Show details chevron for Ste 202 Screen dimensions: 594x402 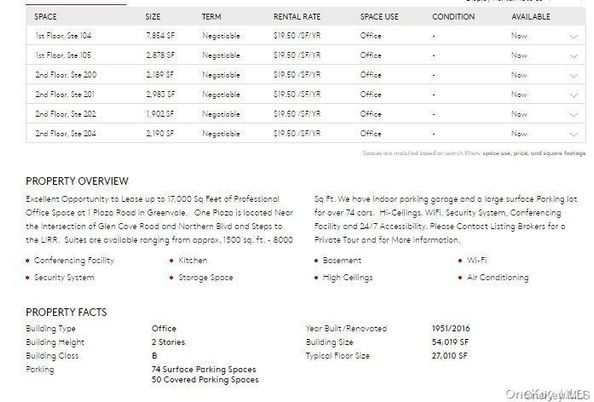click(x=574, y=115)
